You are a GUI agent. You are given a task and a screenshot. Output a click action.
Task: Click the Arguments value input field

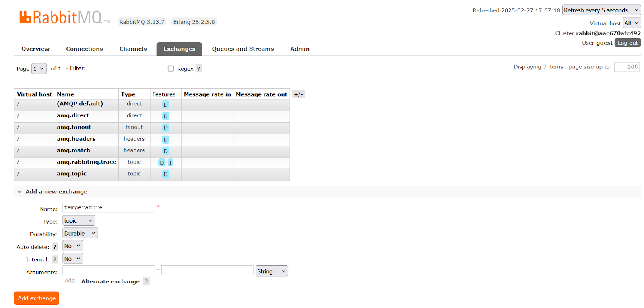207,270
